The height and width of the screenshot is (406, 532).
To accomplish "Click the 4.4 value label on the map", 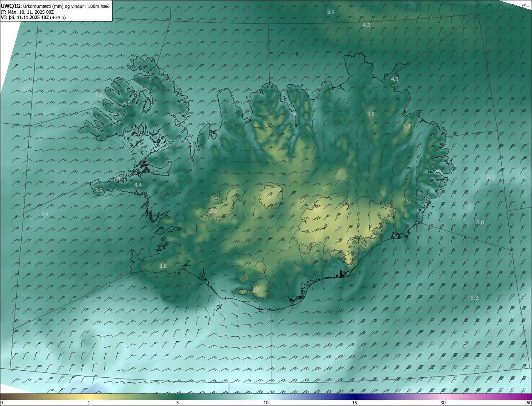I will click(138, 185).
